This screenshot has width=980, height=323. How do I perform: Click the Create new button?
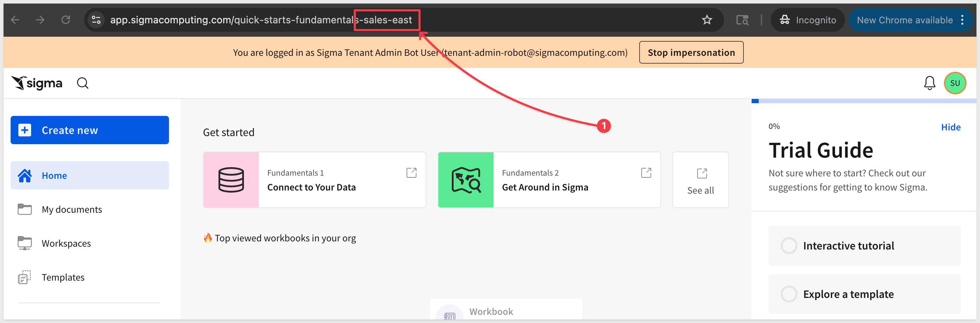tap(90, 130)
